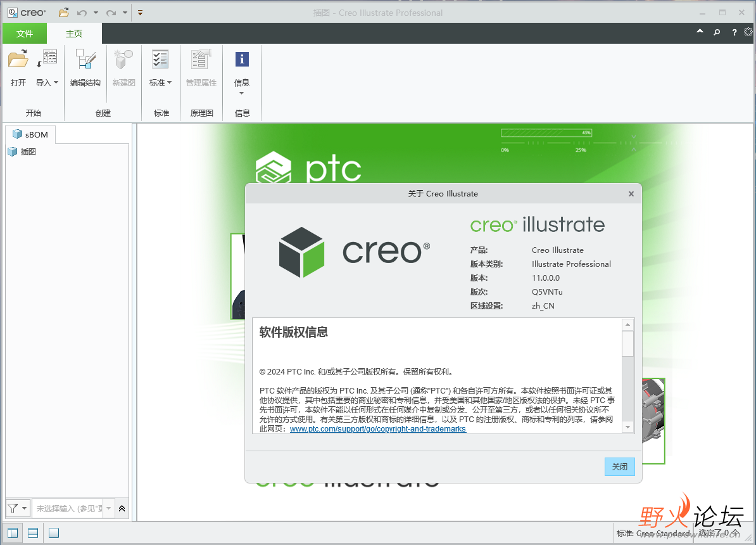The width and height of the screenshot is (756, 545).
Task: Click the build code Q5VNTu
Action: [x=547, y=292]
